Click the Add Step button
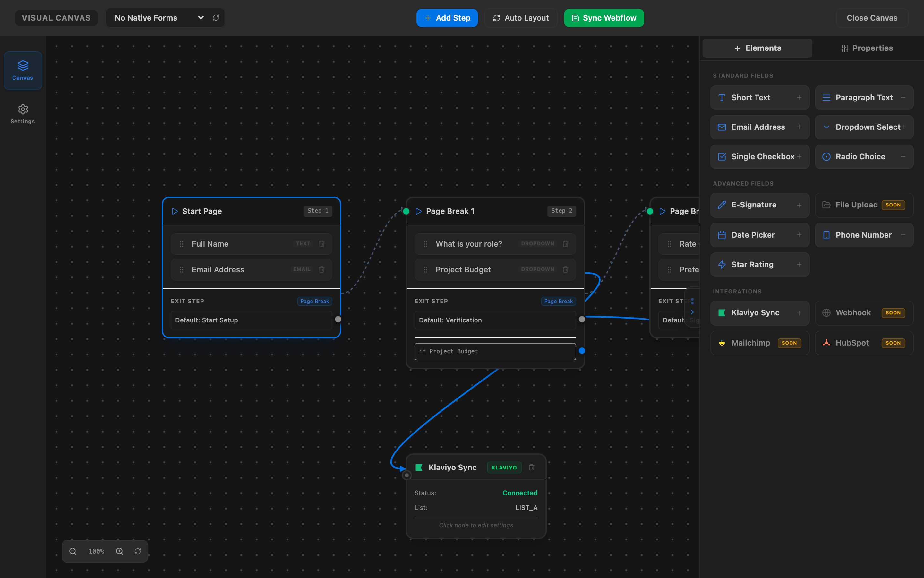Image resolution: width=924 pixels, height=578 pixels. coord(447,18)
